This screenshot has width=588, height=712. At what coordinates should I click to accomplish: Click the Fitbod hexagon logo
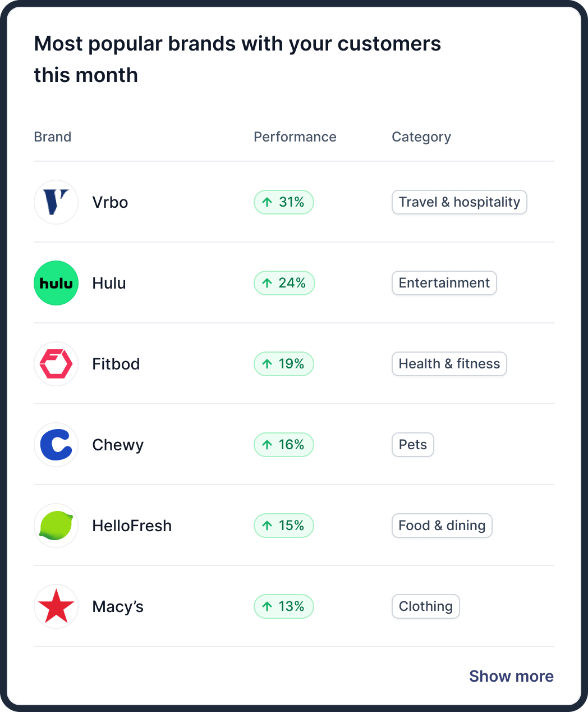pyautogui.click(x=56, y=364)
